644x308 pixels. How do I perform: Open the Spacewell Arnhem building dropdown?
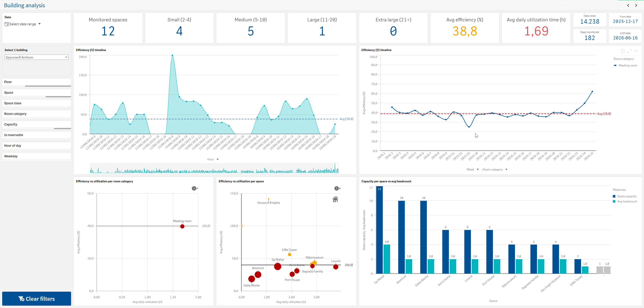[37, 57]
